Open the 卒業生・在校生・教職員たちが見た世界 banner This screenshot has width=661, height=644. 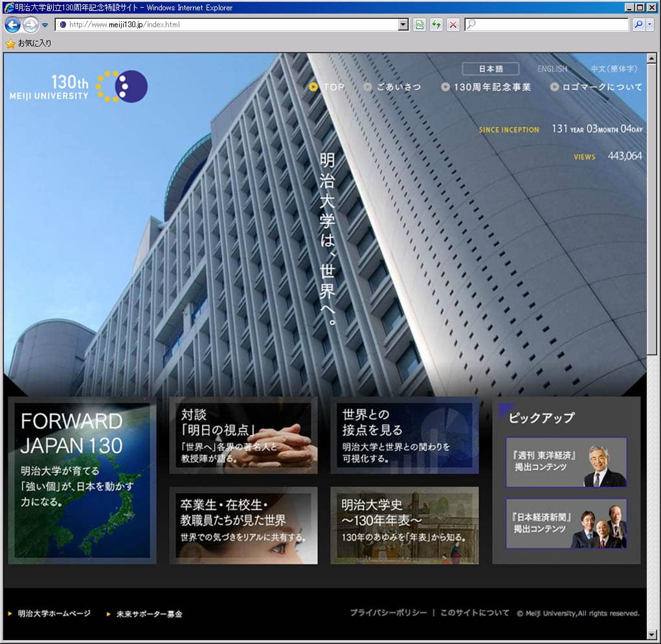click(x=243, y=526)
